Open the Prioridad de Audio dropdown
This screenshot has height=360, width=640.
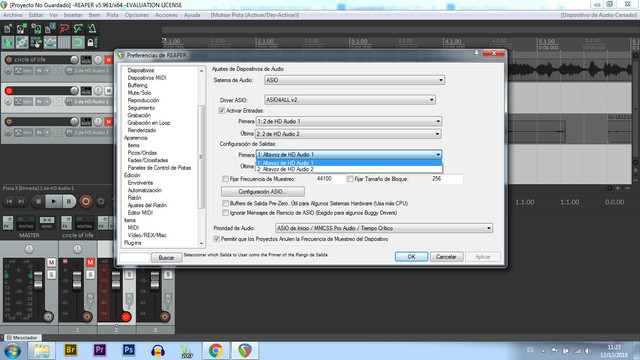coord(384,228)
